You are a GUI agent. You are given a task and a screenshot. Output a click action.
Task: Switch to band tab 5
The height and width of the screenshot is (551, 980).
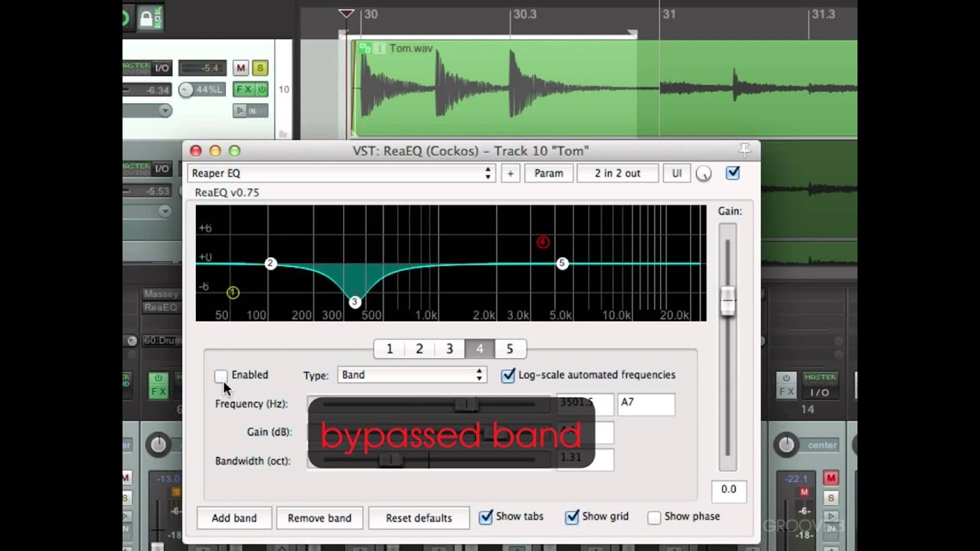pos(509,349)
